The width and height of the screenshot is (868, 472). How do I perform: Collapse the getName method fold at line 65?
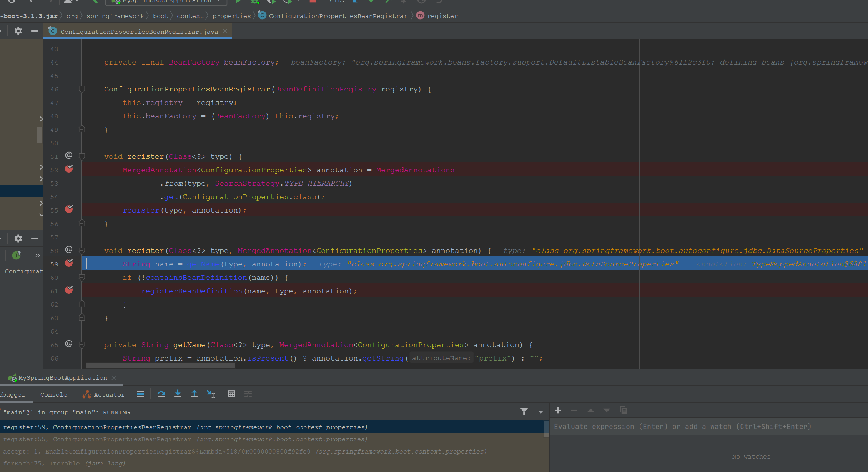point(81,344)
